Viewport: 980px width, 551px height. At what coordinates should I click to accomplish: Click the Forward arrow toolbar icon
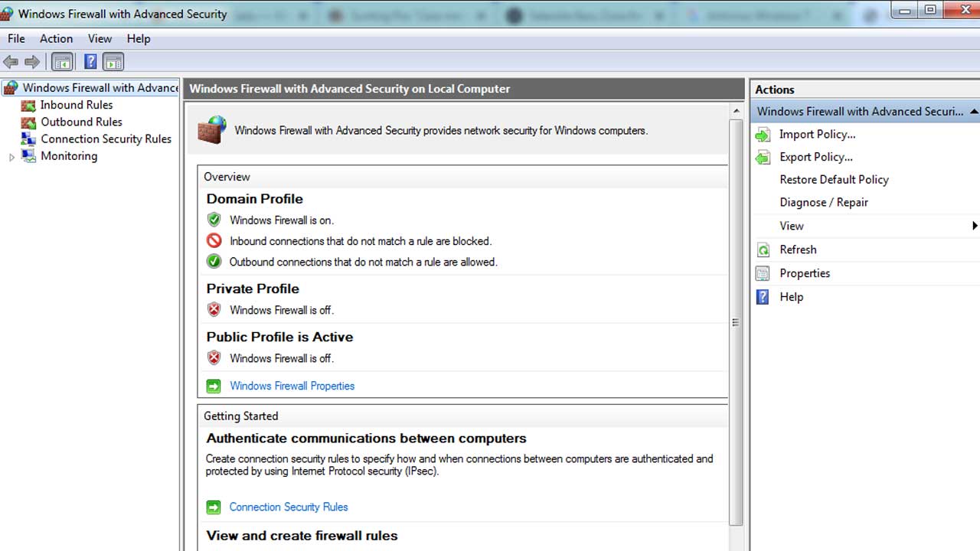tap(32, 62)
